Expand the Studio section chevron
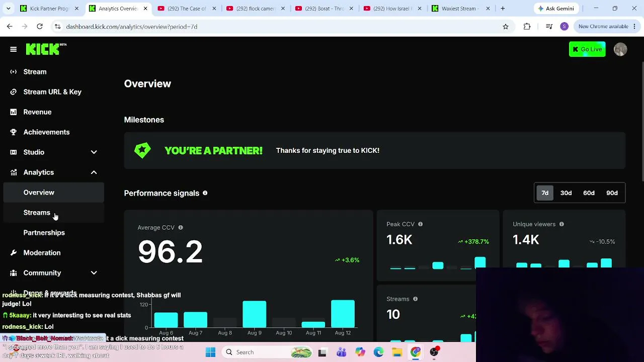 click(94, 152)
